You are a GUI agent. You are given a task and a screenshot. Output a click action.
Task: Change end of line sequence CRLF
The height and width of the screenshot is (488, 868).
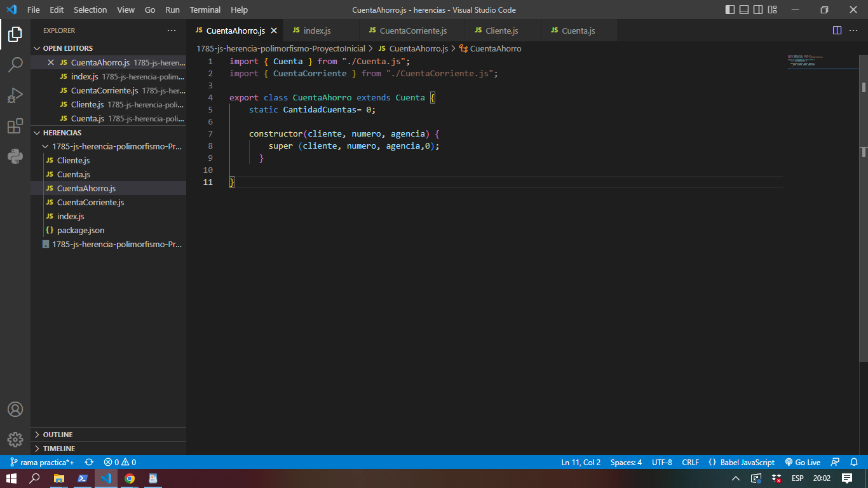tap(690, 463)
